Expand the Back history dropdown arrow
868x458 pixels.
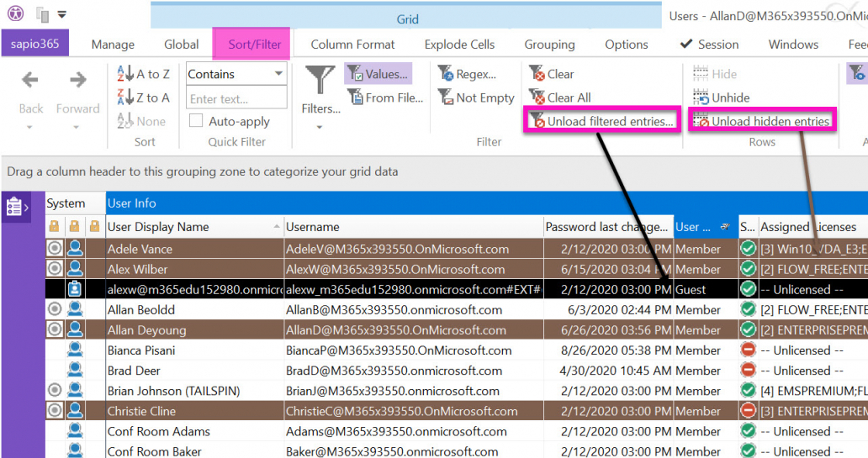coord(30,127)
